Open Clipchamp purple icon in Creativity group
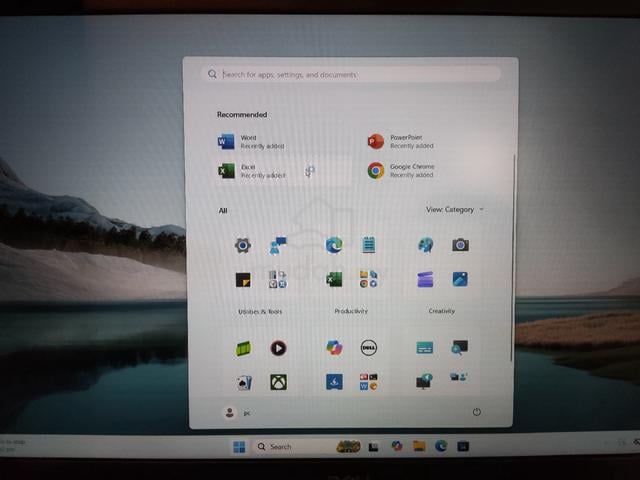The height and width of the screenshot is (480, 640). coord(425,280)
